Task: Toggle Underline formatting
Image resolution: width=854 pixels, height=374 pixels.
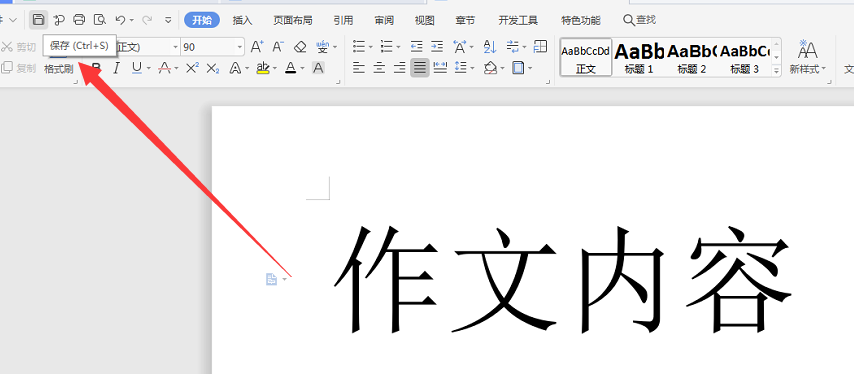Action: coord(136,68)
